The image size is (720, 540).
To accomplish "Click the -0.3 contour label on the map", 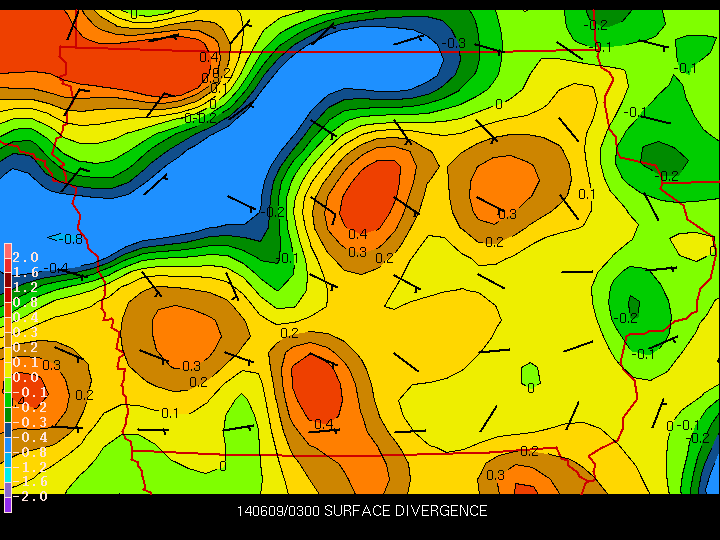I will (x=454, y=43).
